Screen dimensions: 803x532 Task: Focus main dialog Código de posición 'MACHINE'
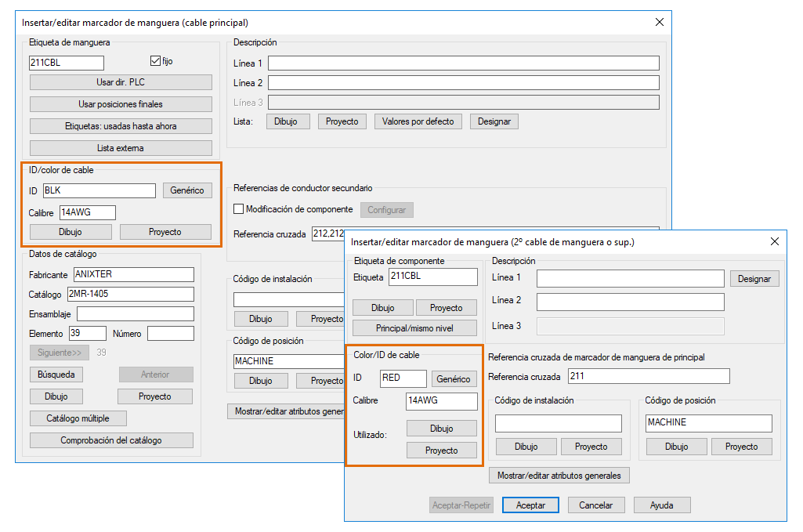click(x=289, y=361)
